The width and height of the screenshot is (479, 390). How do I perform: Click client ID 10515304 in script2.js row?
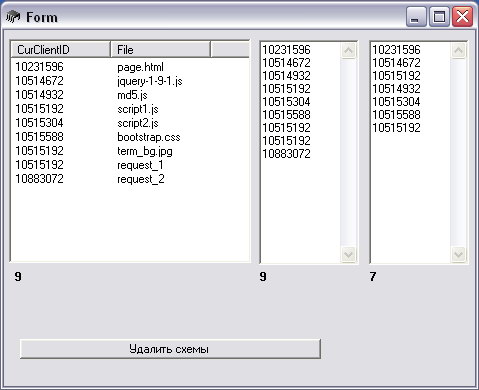point(39,123)
